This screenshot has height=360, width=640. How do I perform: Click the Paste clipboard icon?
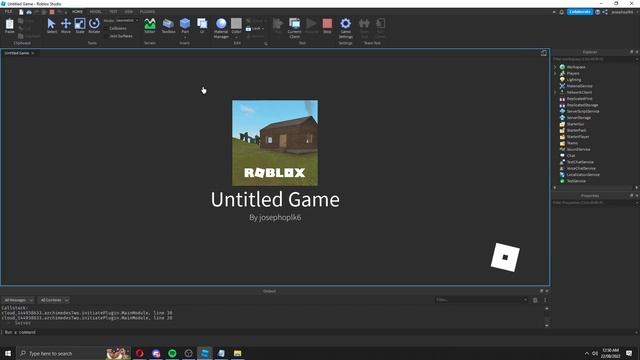pos(10,25)
